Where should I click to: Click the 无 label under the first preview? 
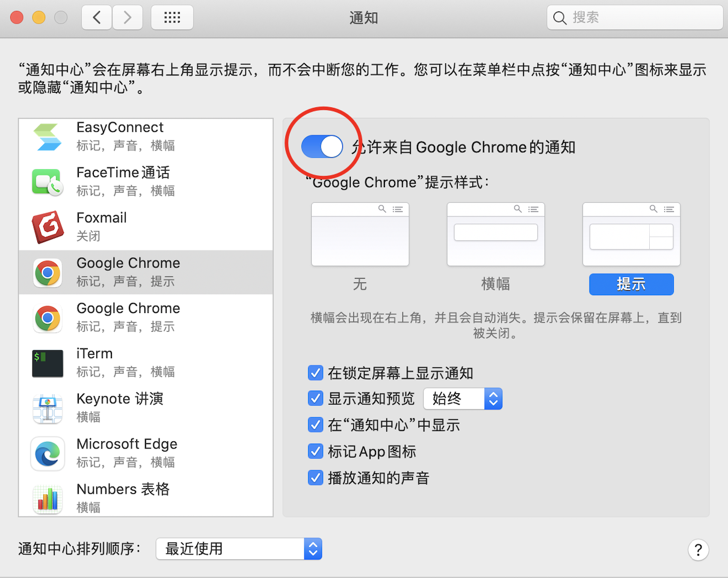360,284
